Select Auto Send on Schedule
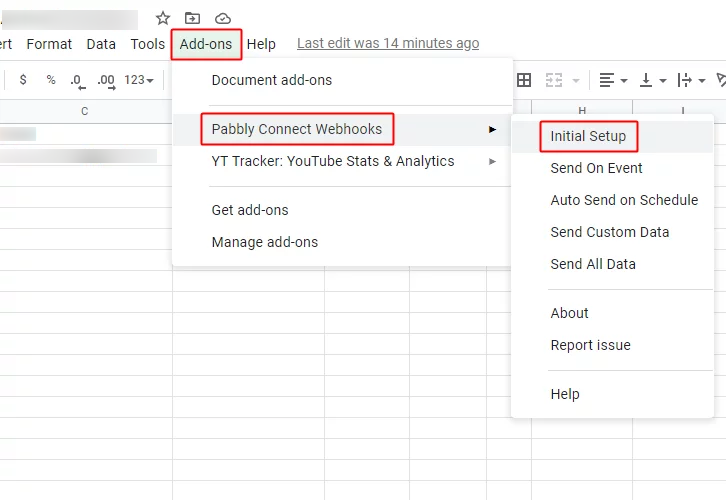This screenshot has width=726, height=500. tap(612, 200)
